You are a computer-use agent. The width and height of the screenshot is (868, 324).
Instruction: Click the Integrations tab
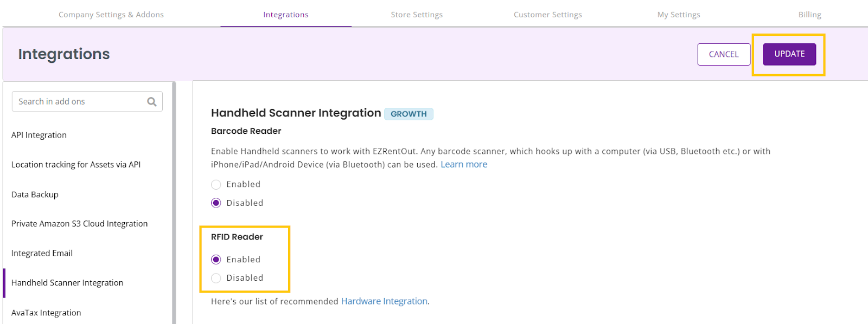pos(286,15)
